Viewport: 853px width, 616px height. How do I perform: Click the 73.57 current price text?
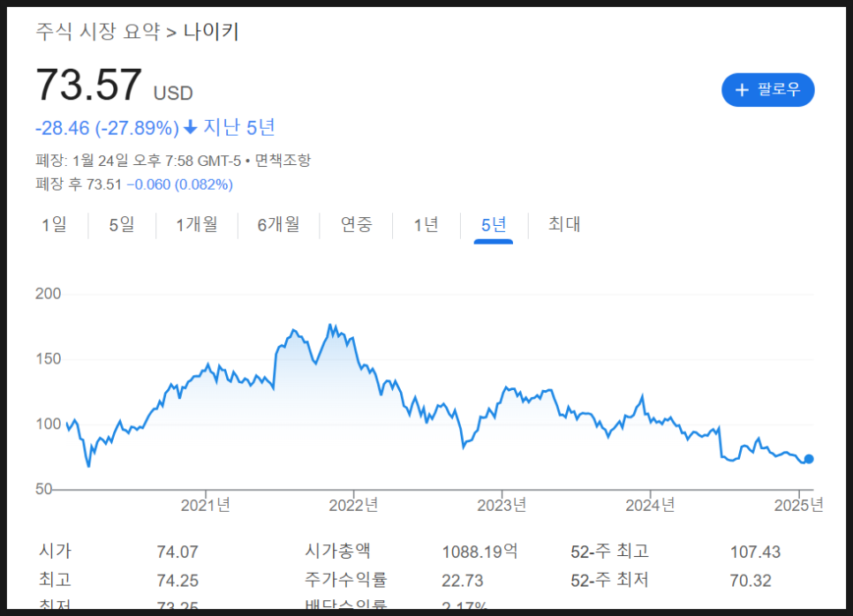(88, 85)
